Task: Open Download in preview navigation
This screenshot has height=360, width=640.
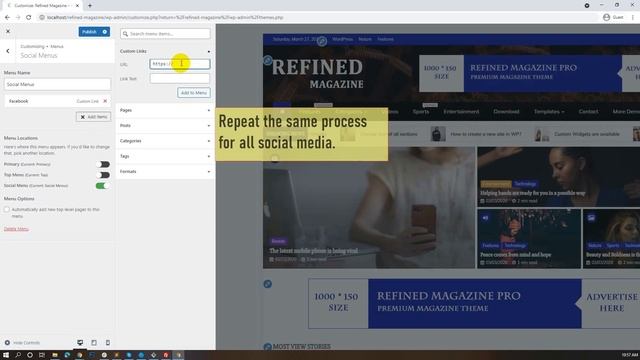Action: point(506,111)
